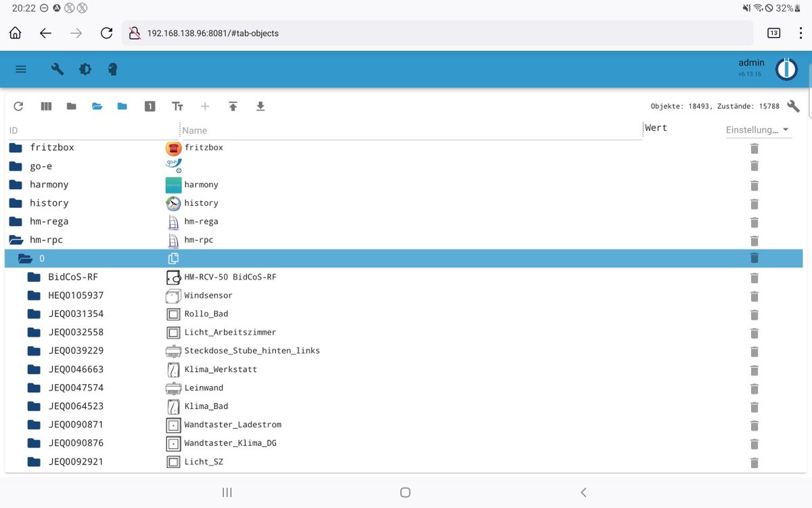The width and height of the screenshot is (812, 508).
Task: Tap Android home button
Action: (x=405, y=492)
